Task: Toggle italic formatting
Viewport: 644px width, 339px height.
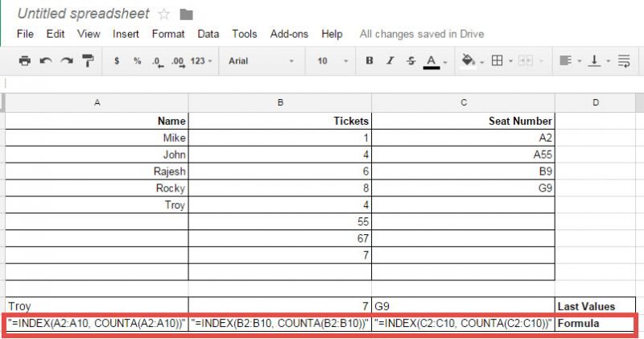Action: pos(390,61)
